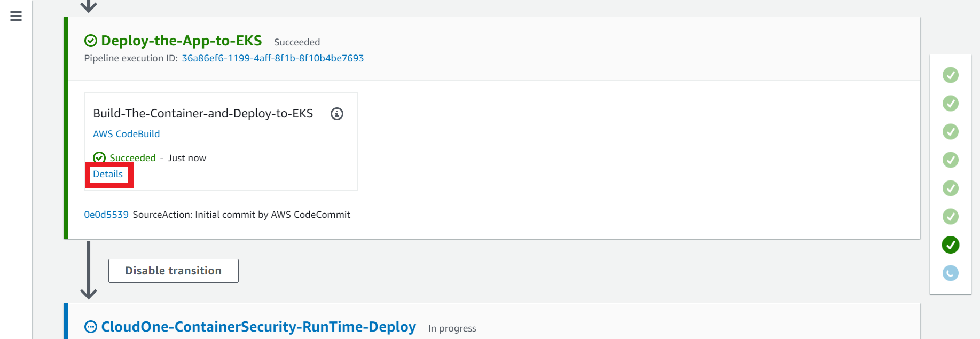This screenshot has height=339, width=980.
Task: Click the Succeeded status icon in action card
Action: [99, 157]
